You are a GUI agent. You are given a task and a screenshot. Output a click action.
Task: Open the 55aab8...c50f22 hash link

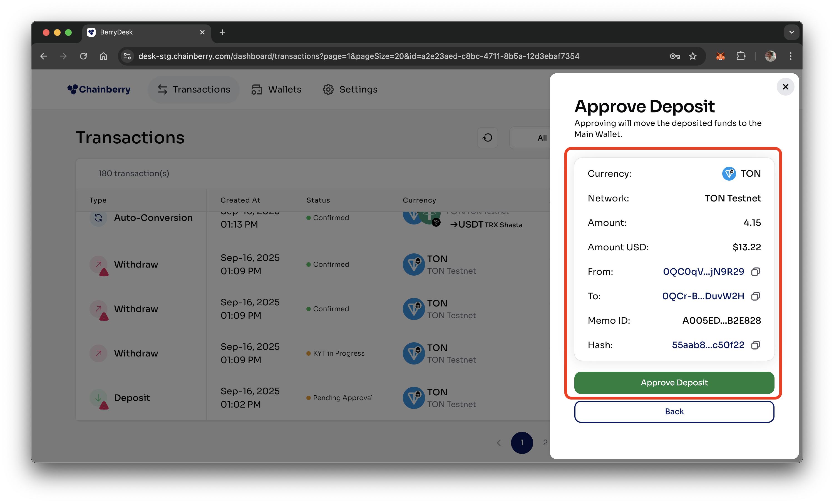(708, 345)
